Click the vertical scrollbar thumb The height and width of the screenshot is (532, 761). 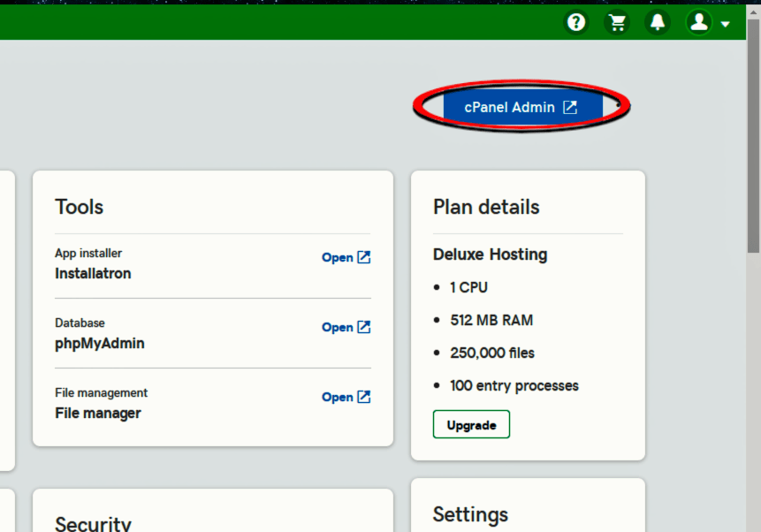(x=753, y=135)
